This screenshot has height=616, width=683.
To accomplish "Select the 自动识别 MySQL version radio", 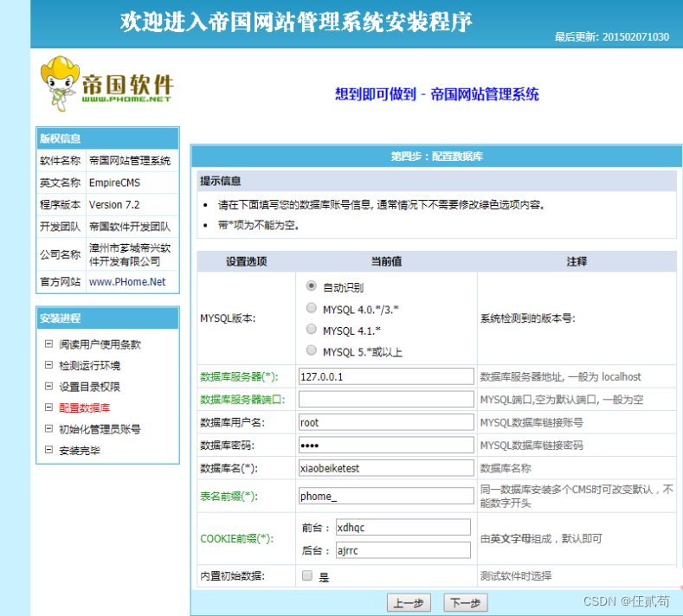I will 311,286.
